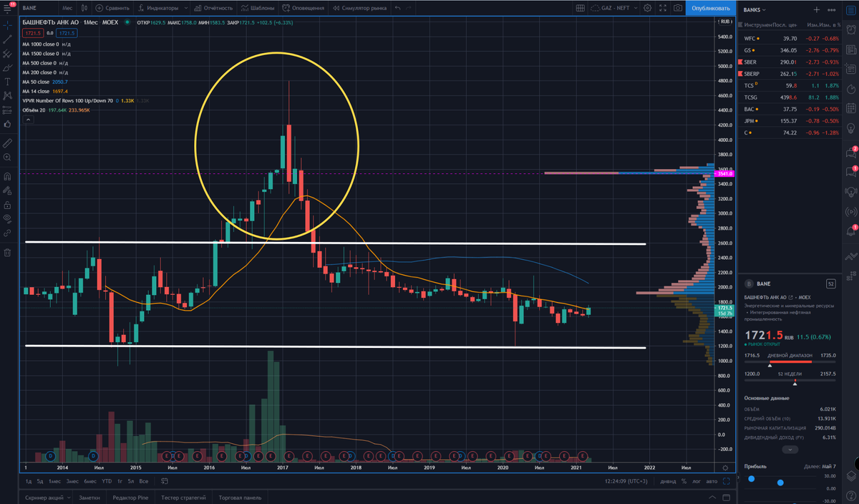This screenshot has height=504, width=859.
Task: Select the Все full date range
Action: [x=144, y=481]
